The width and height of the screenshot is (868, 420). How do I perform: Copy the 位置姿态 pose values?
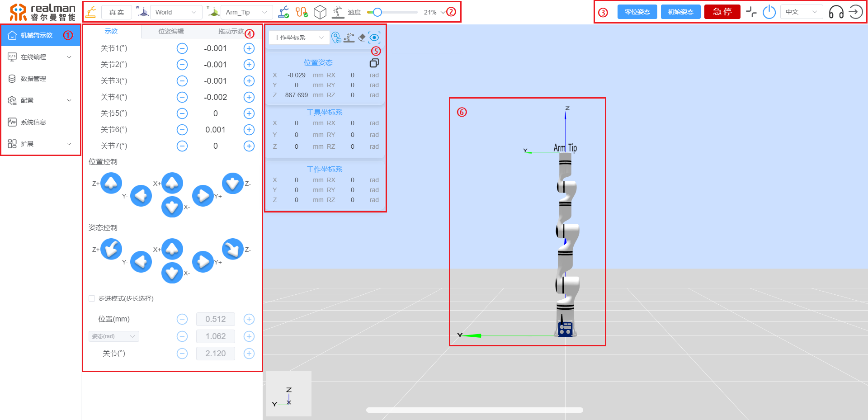point(374,63)
